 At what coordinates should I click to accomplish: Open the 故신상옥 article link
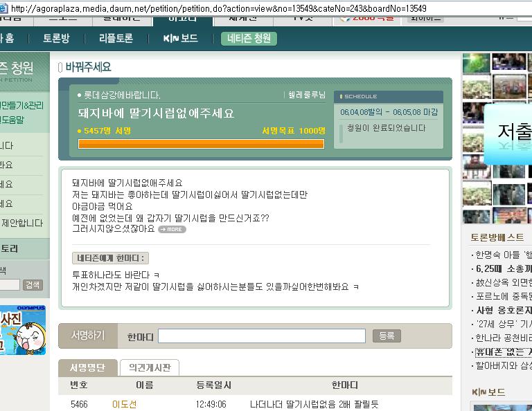click(x=504, y=282)
